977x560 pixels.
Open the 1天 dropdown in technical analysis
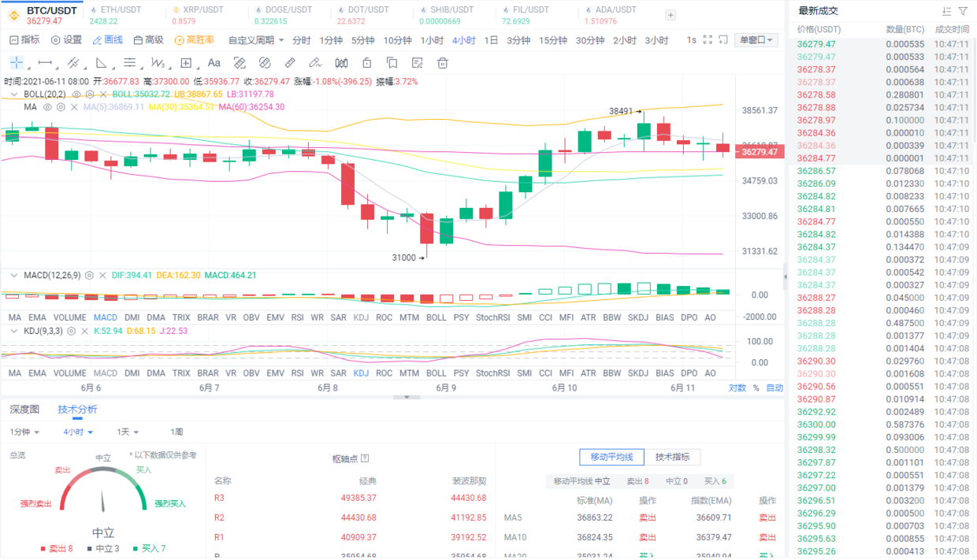pos(128,432)
